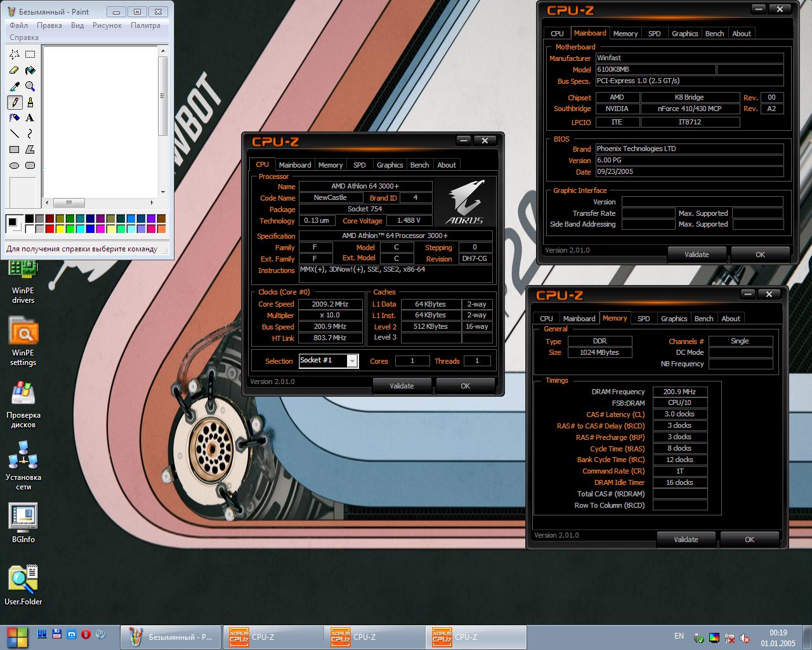Click Validate in the Memory window
This screenshot has width=812, height=650.
pos(686,540)
